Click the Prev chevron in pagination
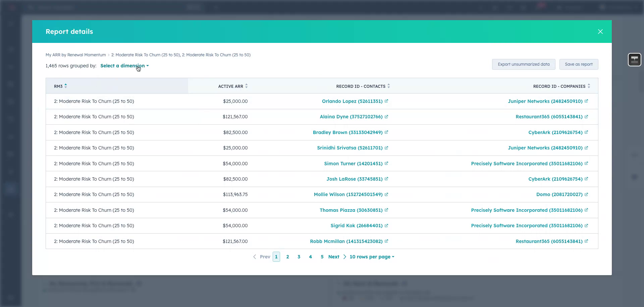 pyautogui.click(x=255, y=256)
